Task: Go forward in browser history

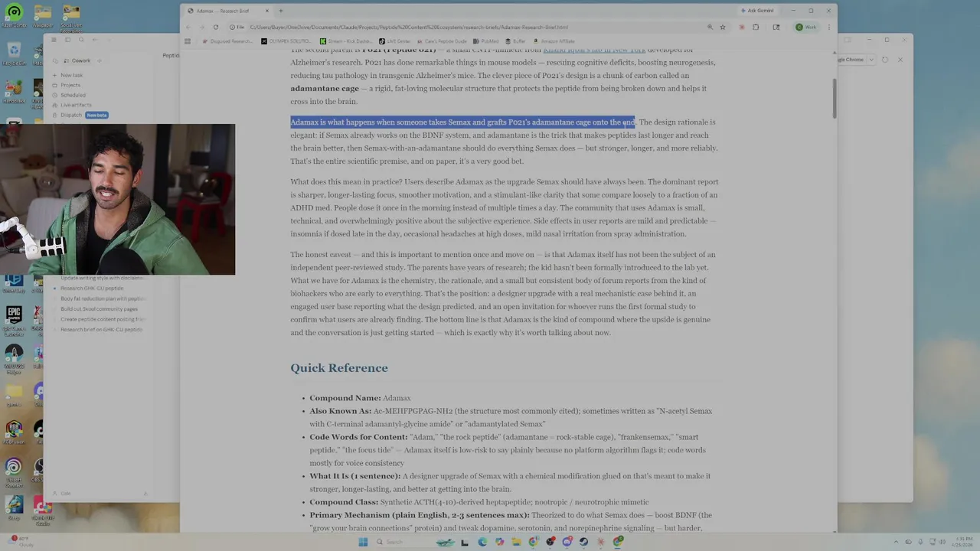Action: (201, 28)
